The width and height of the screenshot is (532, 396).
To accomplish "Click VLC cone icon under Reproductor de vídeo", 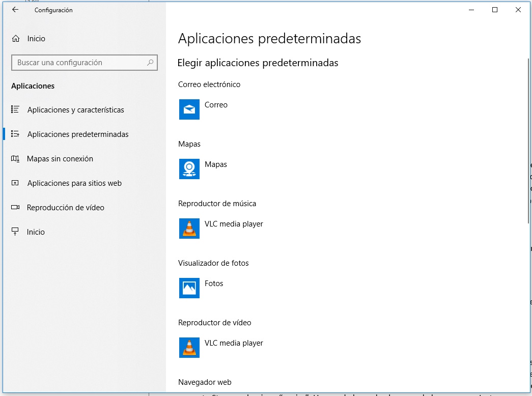I will pos(189,348).
